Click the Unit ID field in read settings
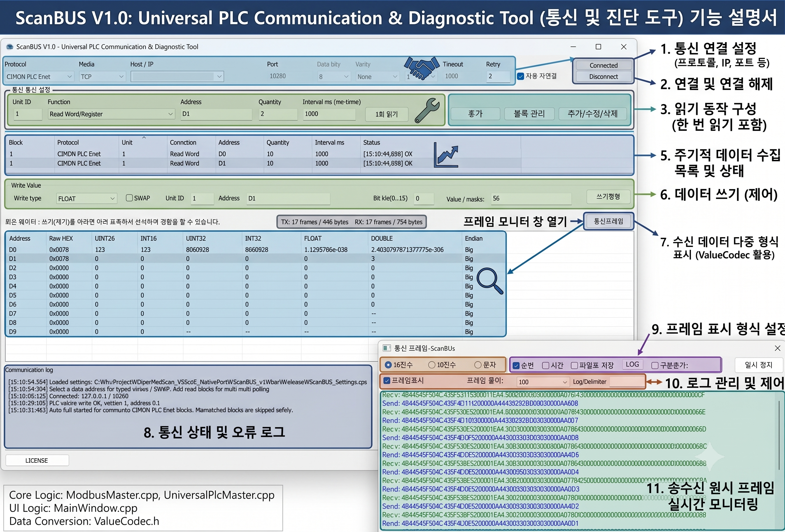Image resolution: width=785 pixels, height=532 pixels. tap(27, 114)
